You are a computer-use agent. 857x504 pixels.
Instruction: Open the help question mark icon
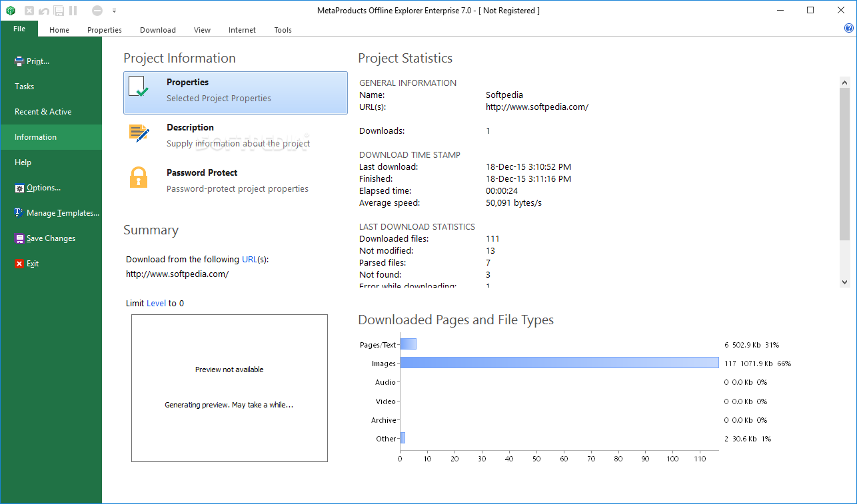[x=848, y=28]
